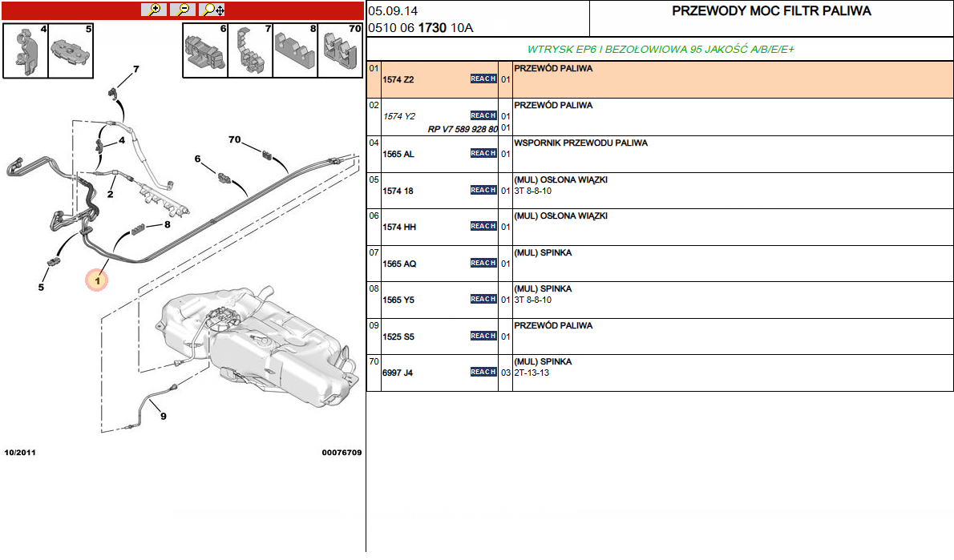Select diagram callout number 9
The height and width of the screenshot is (560, 954).
pyautogui.click(x=163, y=417)
